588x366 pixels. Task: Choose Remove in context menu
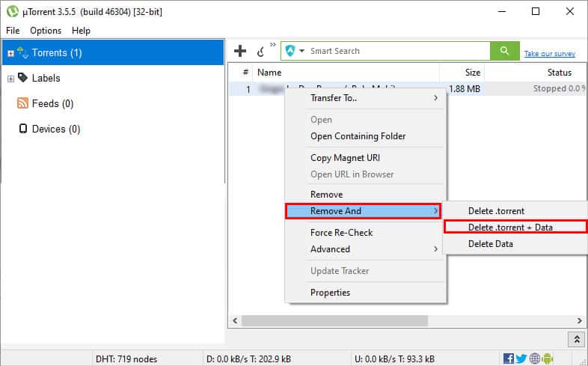pos(366,195)
